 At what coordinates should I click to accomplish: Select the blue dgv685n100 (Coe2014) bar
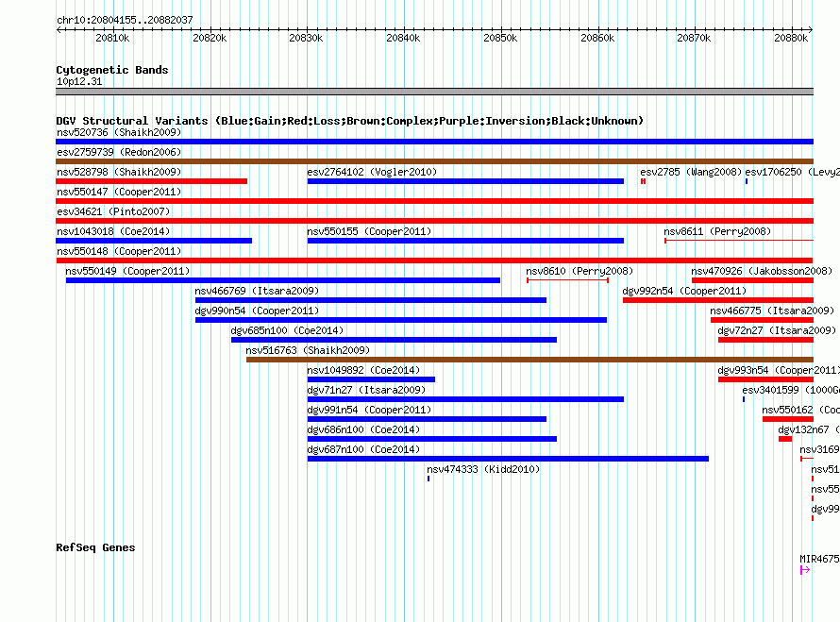[x=394, y=340]
